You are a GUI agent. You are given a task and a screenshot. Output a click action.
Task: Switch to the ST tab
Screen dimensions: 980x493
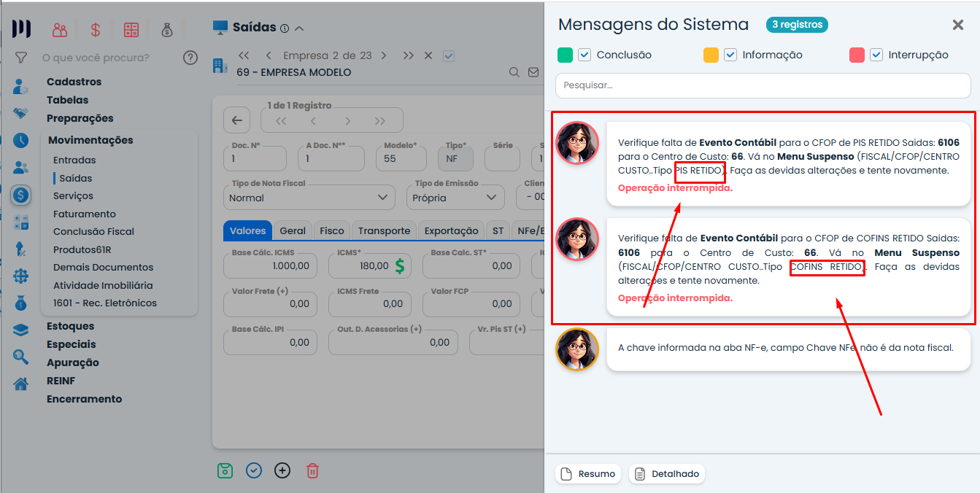[x=498, y=230]
